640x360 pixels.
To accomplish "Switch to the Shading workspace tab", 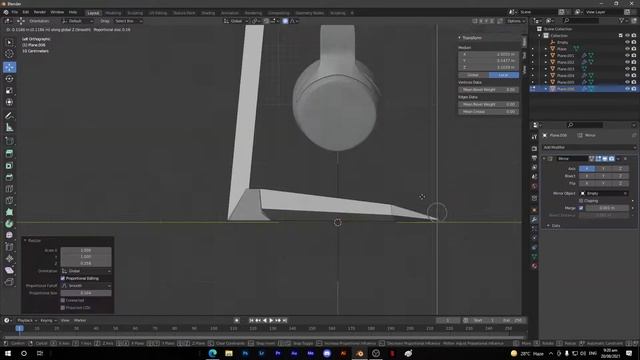I will point(208,13).
